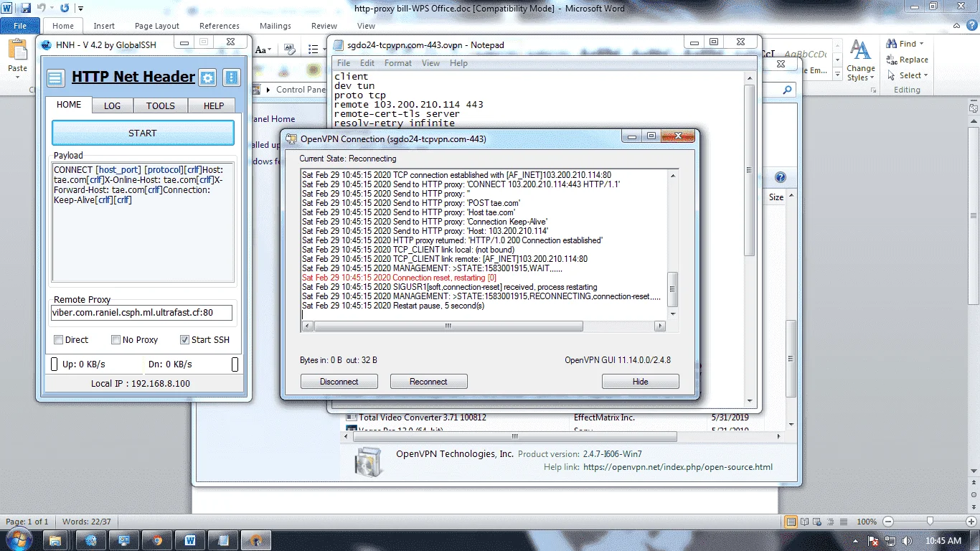Click the Control Panel search magnifier icon
980x551 pixels.
click(x=788, y=90)
